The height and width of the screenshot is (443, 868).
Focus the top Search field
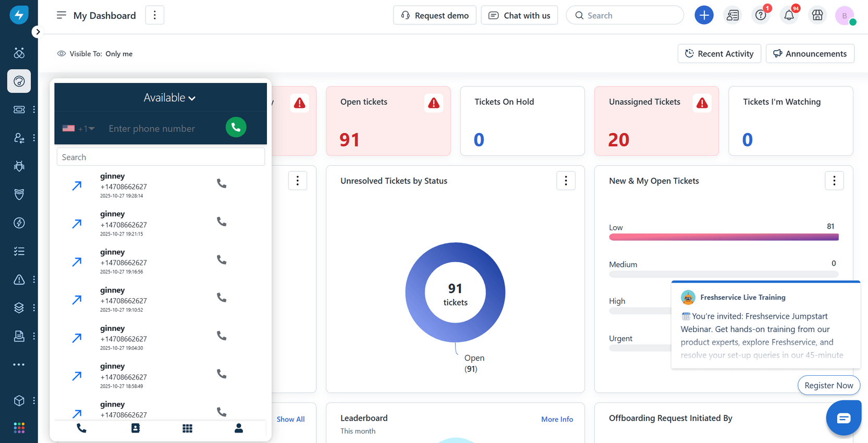point(625,15)
